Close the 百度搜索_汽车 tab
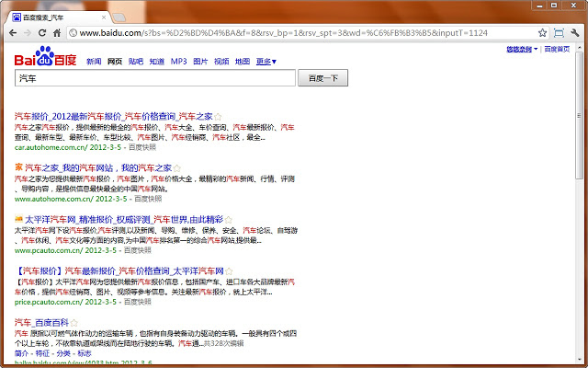This screenshot has width=588, height=368. point(104,17)
